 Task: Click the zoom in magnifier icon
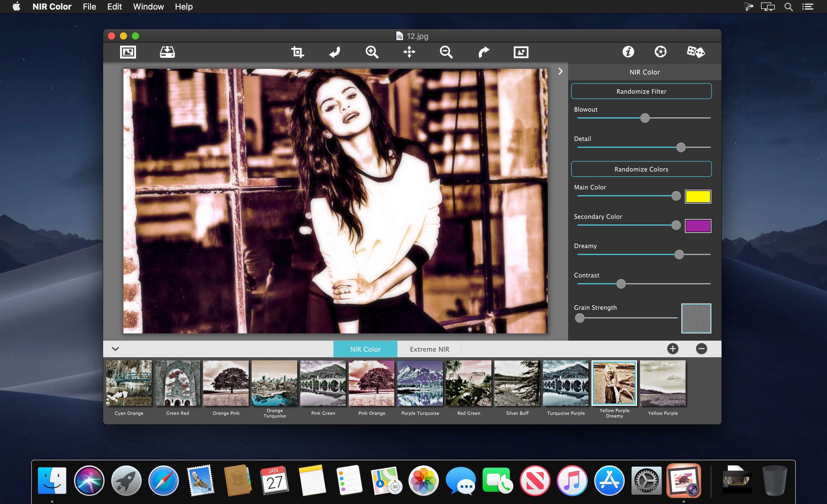[372, 52]
